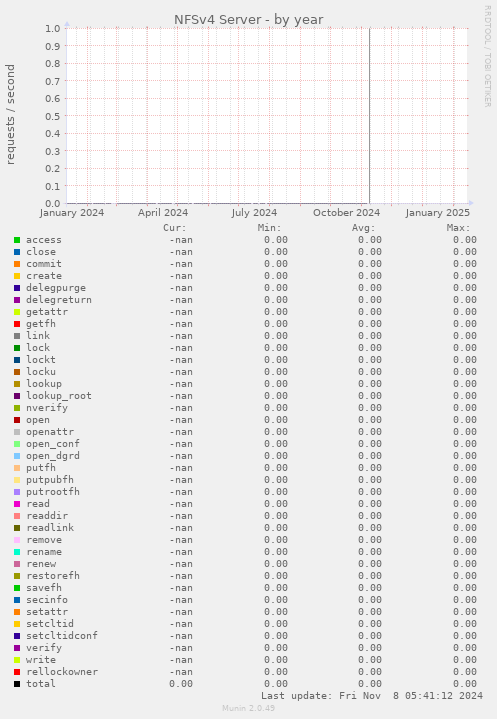Click the October 2024 x-axis label
Screen dimensions: 497x719
coord(347,213)
